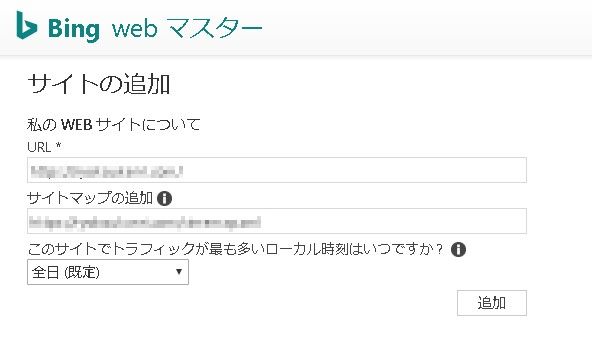
Task: Open the 全日 (既定) traffic time dropdown
Action: (x=108, y=272)
